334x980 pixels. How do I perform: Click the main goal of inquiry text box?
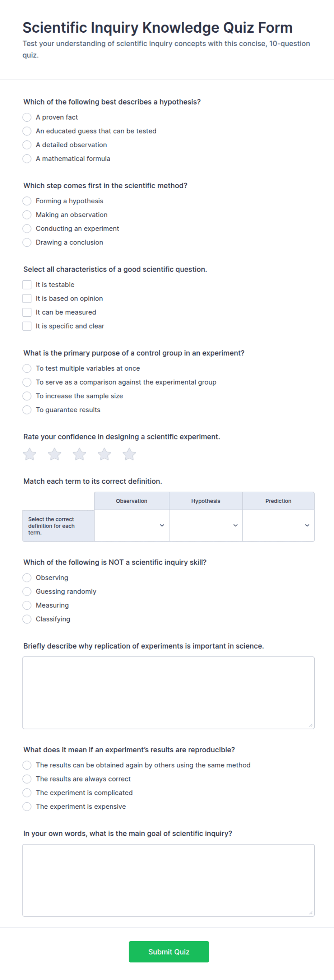(168, 880)
